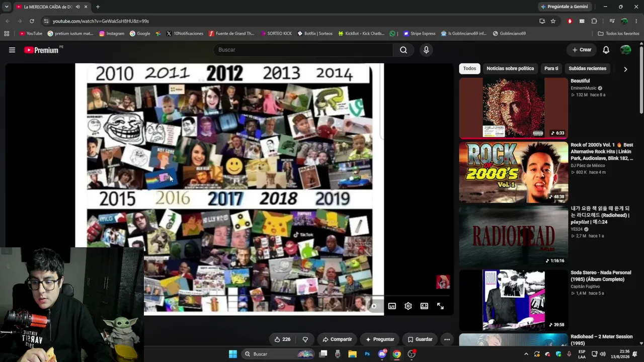Select the Para ti chip
The width and height of the screenshot is (644, 362).
[551, 68]
